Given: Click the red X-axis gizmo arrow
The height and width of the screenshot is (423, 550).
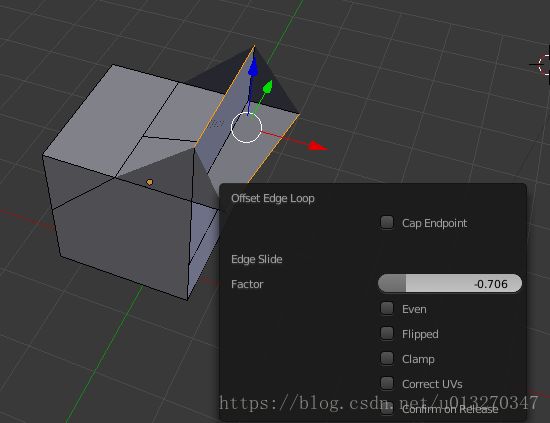Looking at the screenshot, I should coord(318,146).
